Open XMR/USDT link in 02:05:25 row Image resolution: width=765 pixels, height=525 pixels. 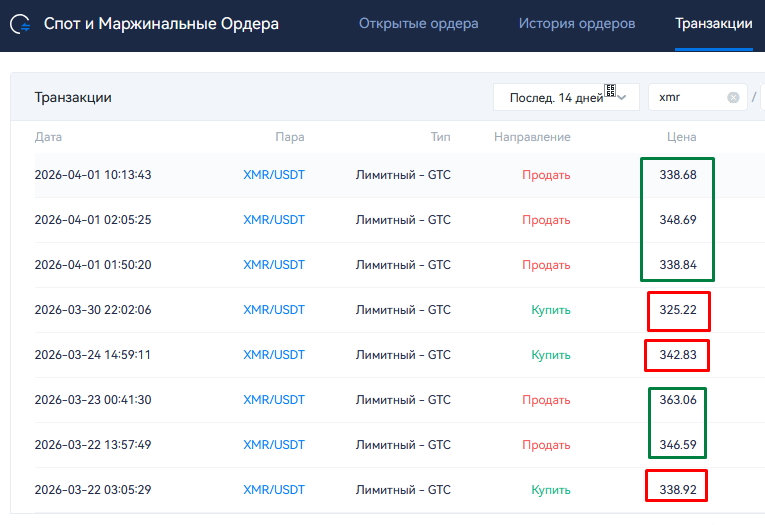point(274,220)
